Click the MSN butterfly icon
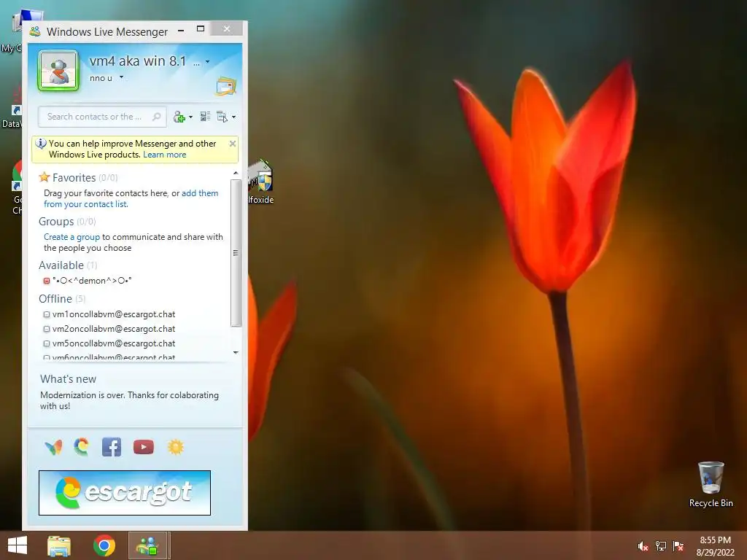The width and height of the screenshot is (747, 560). (54, 447)
